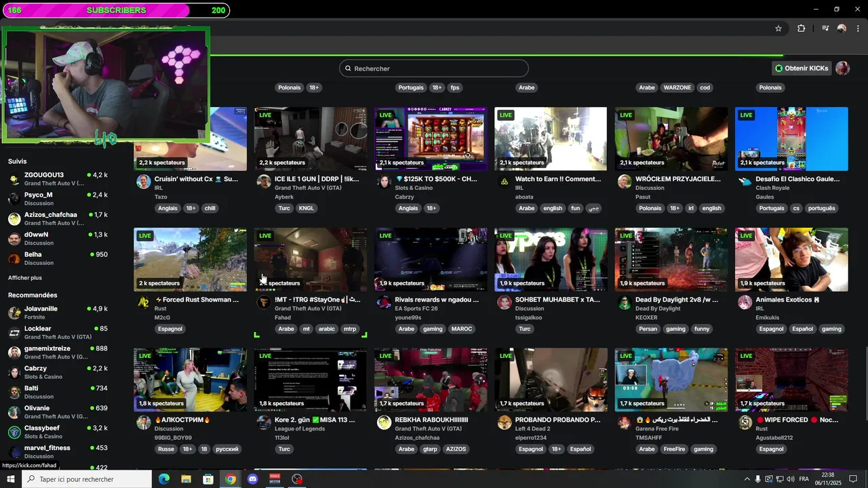Select the MAROC tag under youne99s stream
This screenshot has width=868, height=488.
click(x=462, y=329)
